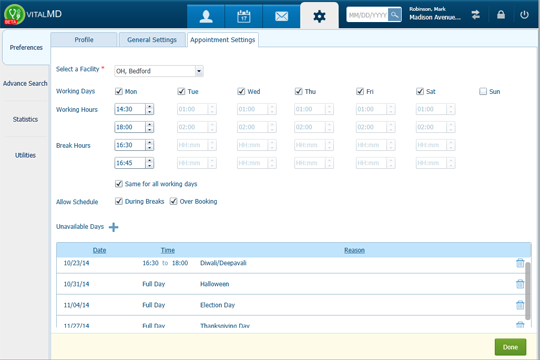Delete the Thanksgiving Day entry
The height and width of the screenshot is (360, 540).
[x=520, y=325]
